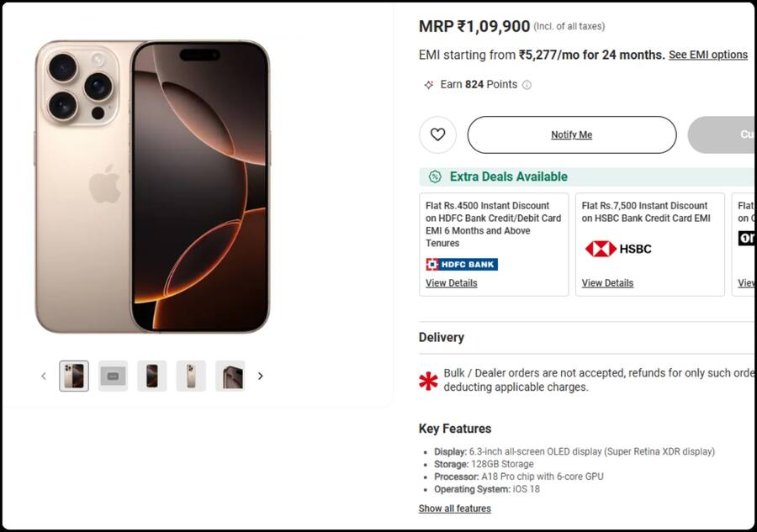
Task: Select the fourth thumbnail showing phone back
Action: (x=191, y=376)
